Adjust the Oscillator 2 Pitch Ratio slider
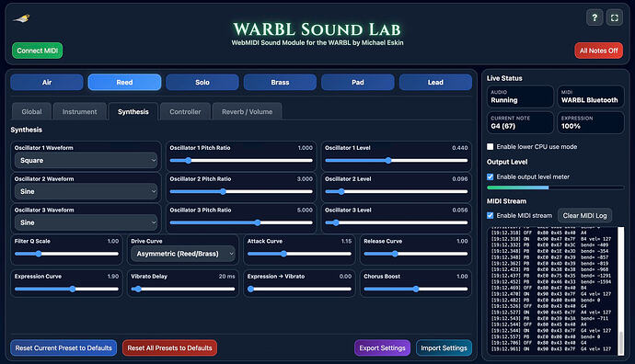Screen dimensions: 635x364 241,192
